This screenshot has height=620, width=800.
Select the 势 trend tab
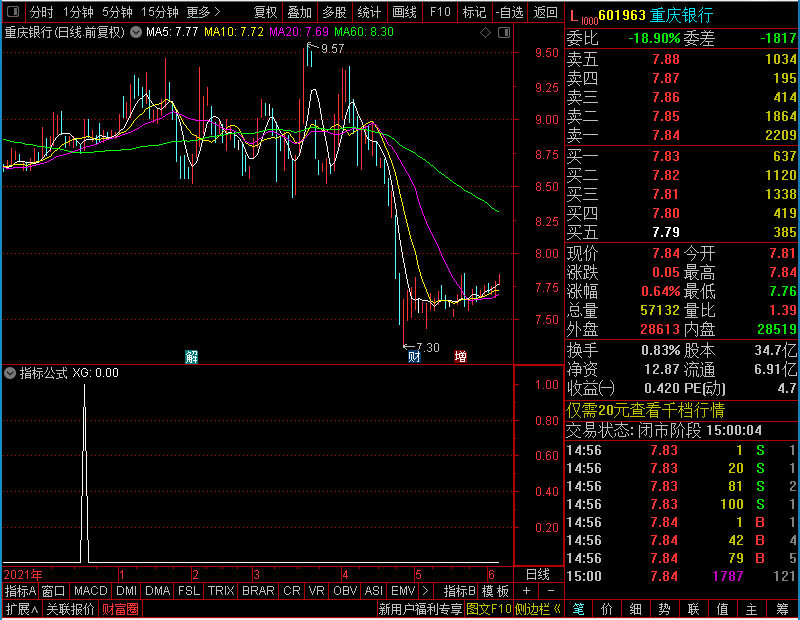(664, 609)
